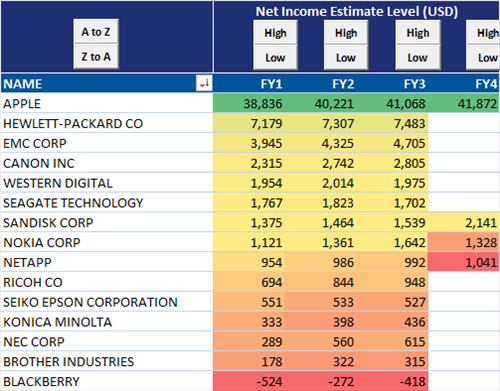Select Brother Industries FY1 value 178

249,361
